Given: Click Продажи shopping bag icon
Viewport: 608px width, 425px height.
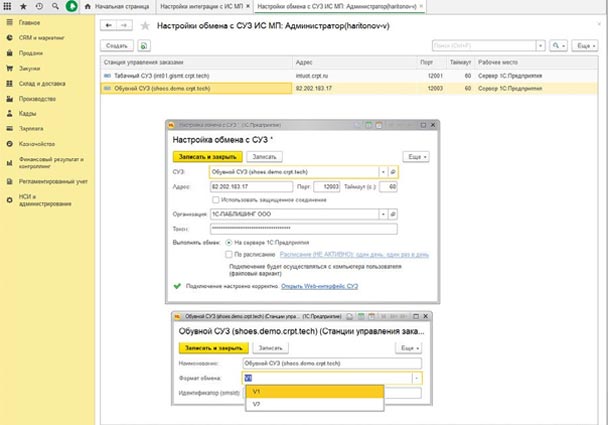Looking at the screenshot, I should [10, 53].
